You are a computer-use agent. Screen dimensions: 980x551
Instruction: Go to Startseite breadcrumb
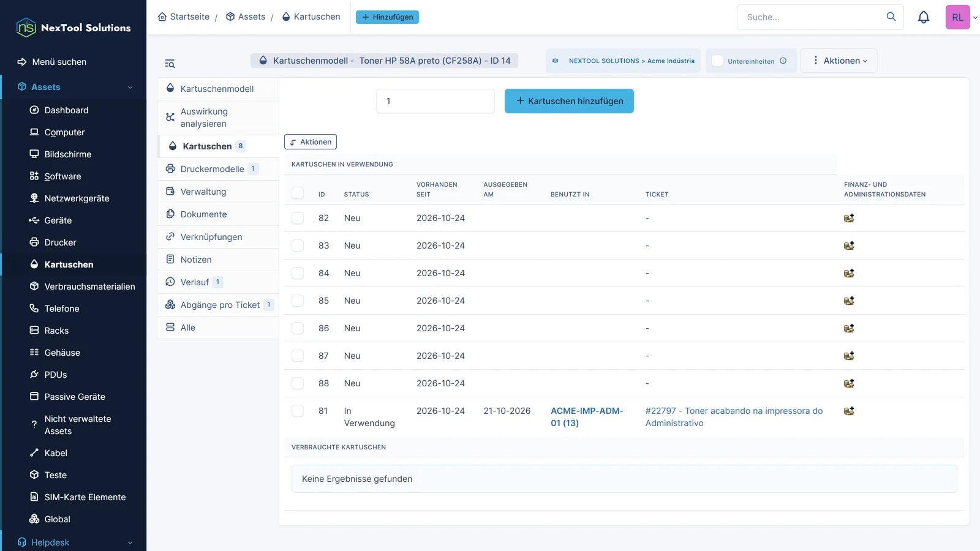click(184, 17)
